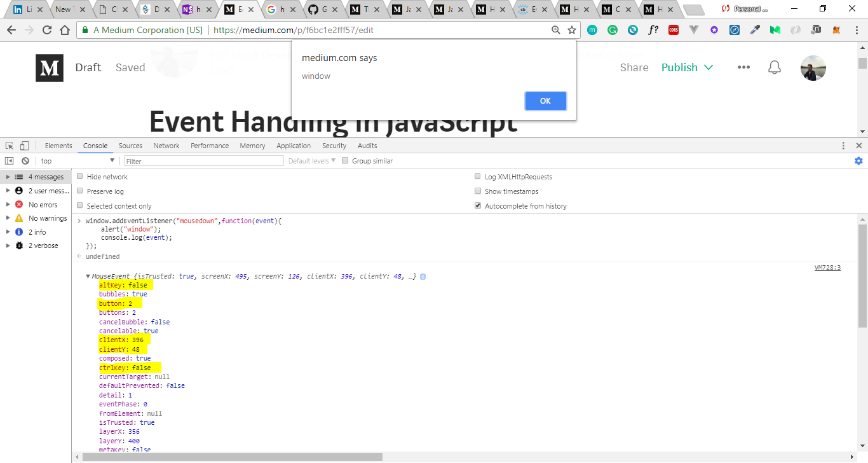Select the DevTools inspect element tool
The height and width of the screenshot is (463, 868).
click(x=10, y=146)
